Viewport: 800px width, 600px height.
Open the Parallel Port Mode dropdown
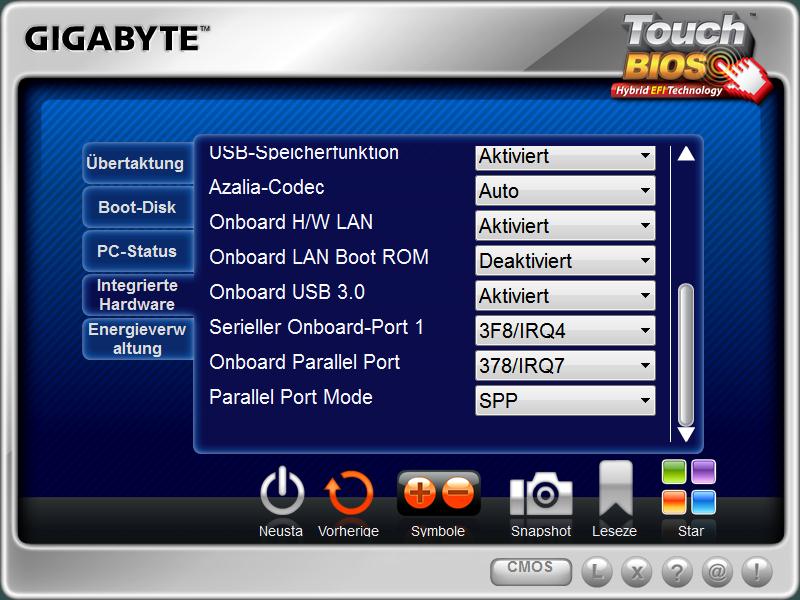pyautogui.click(x=565, y=400)
